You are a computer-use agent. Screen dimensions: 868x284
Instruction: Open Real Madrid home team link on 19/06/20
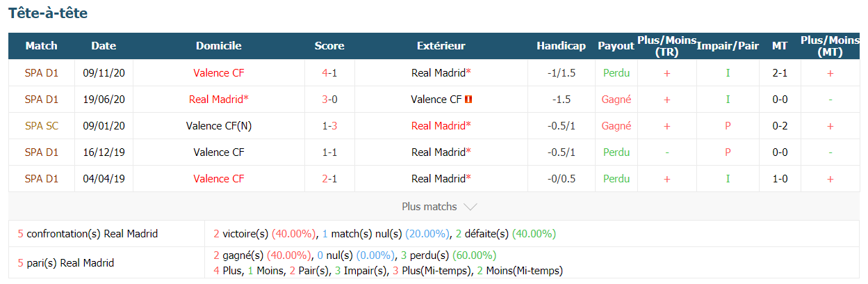(219, 100)
